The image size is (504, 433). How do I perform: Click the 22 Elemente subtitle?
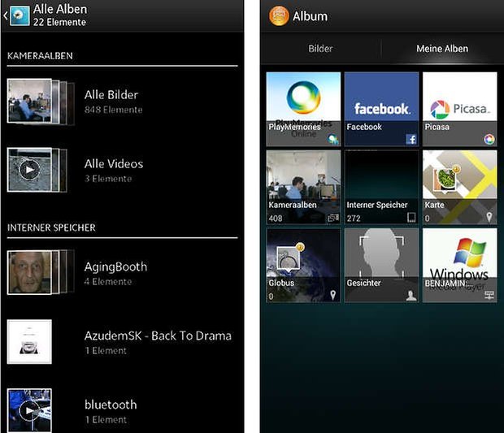pyautogui.click(x=59, y=22)
